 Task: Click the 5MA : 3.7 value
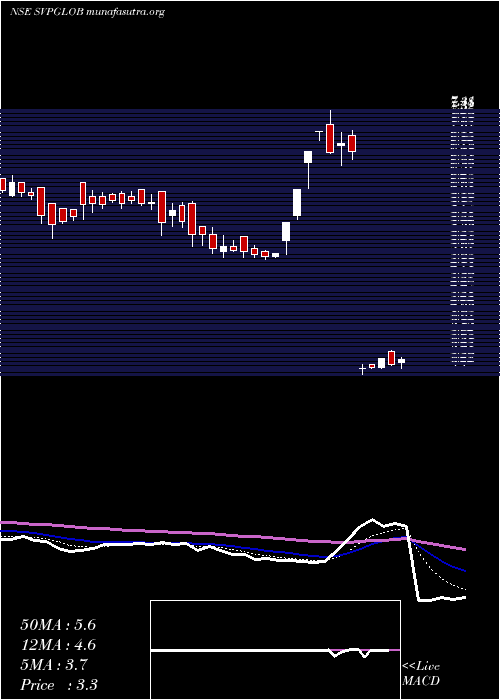coord(54,665)
